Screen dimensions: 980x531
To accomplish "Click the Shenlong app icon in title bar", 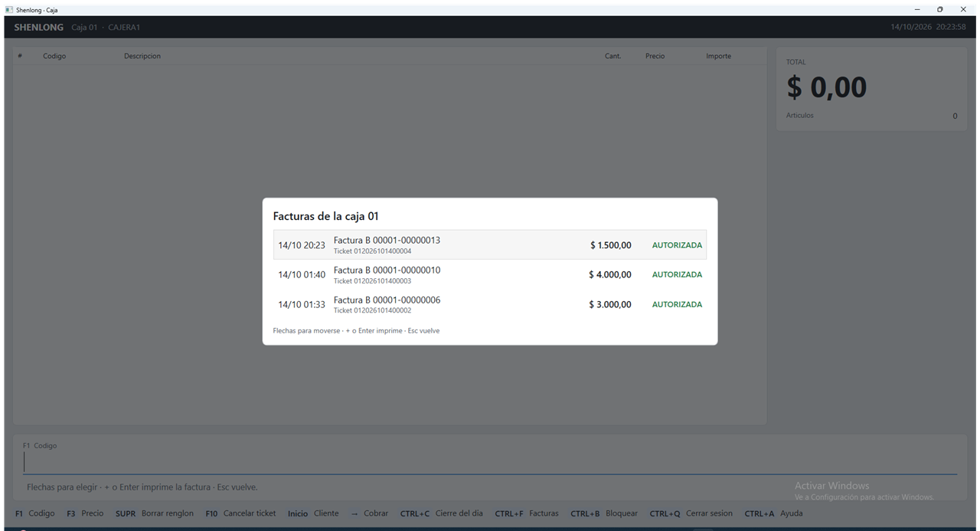I will point(9,9).
